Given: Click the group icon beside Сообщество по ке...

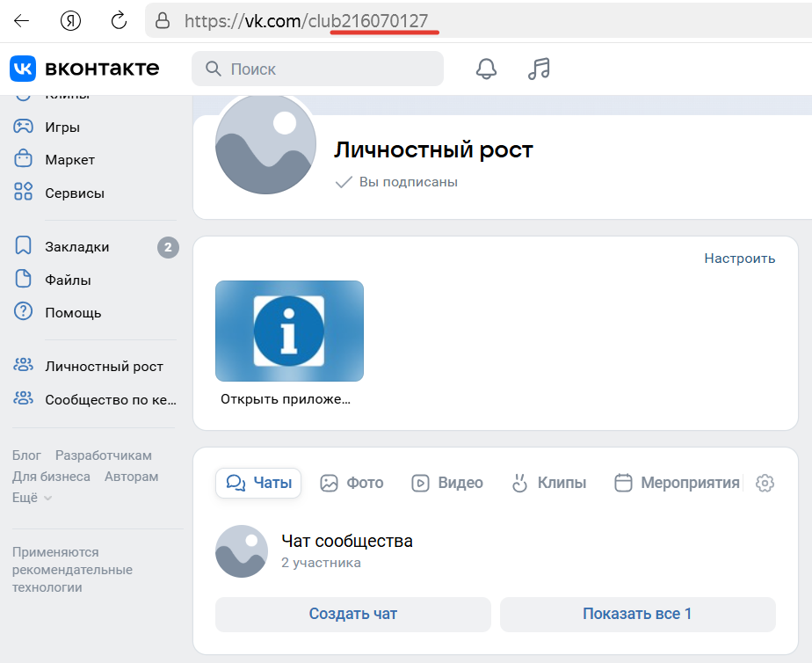Looking at the screenshot, I should (x=24, y=398).
